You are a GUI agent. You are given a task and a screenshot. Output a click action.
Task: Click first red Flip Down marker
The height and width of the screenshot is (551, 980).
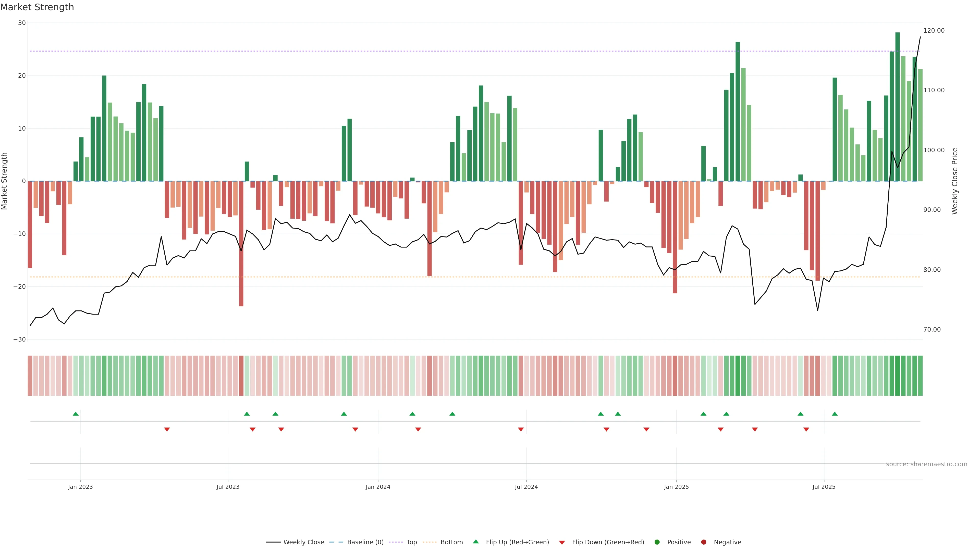coord(167,429)
